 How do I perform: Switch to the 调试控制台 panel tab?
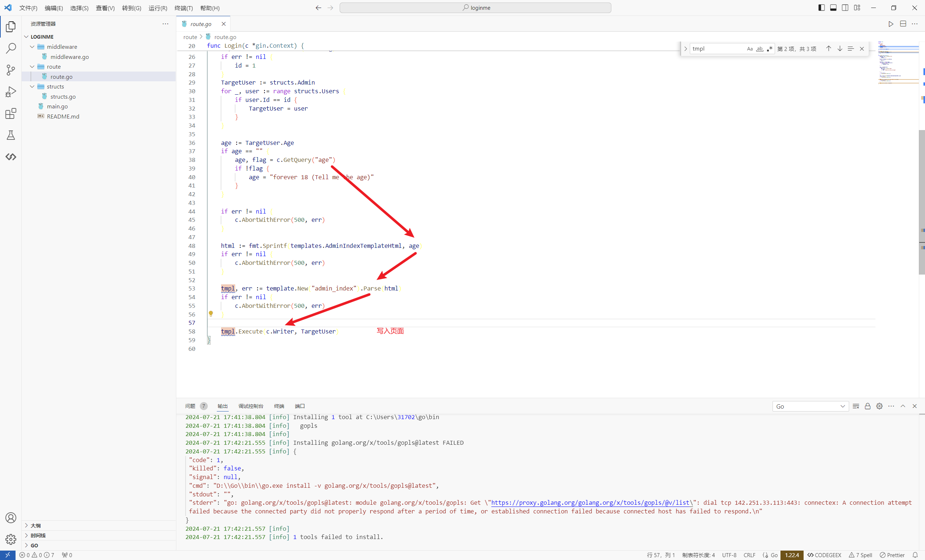(x=251, y=406)
